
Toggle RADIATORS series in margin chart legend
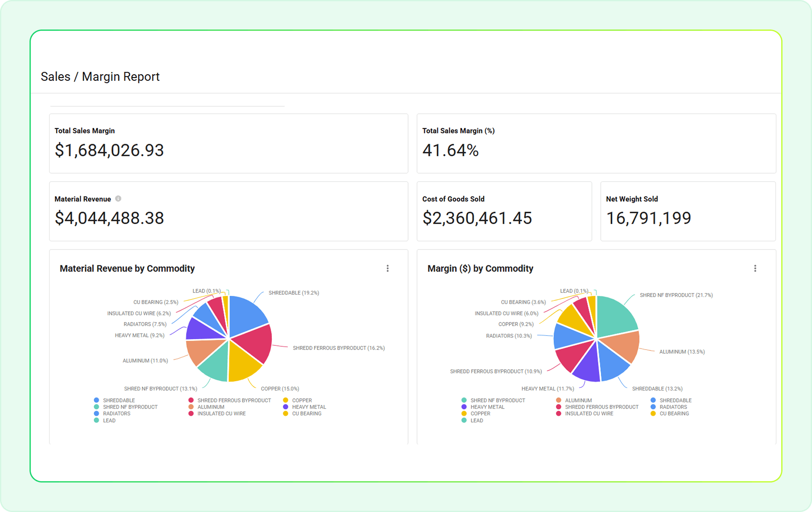673,407
